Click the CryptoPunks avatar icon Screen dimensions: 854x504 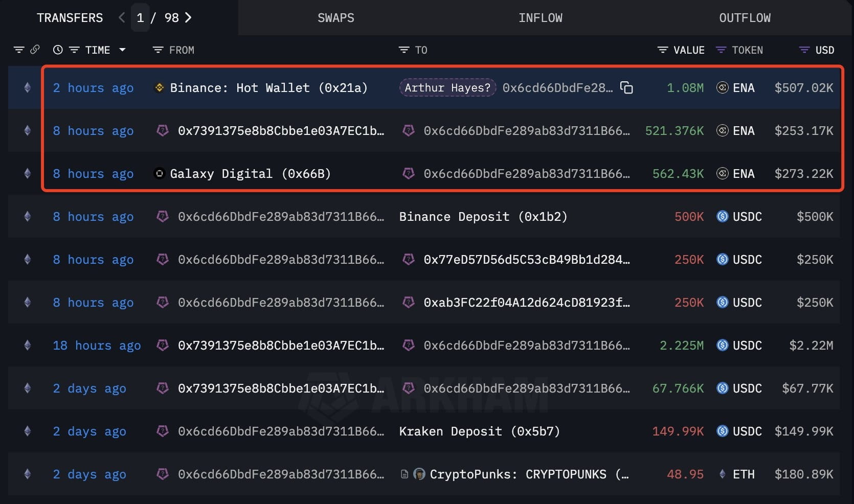point(419,474)
